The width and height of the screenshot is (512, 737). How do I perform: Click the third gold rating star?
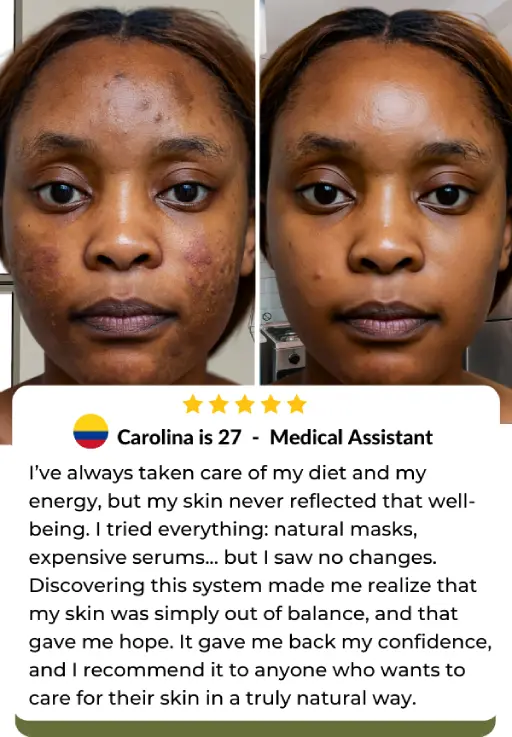tap(245, 404)
